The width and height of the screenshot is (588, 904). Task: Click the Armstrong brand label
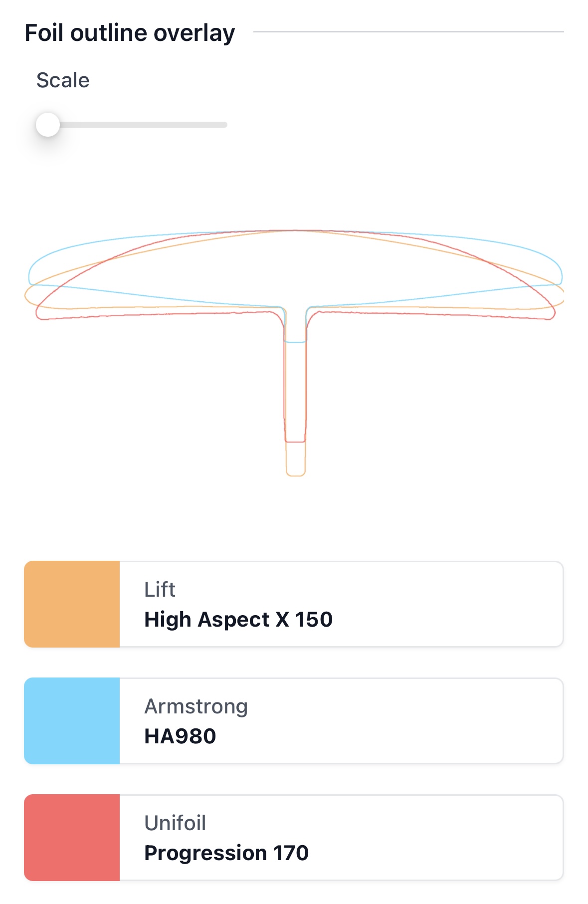(196, 706)
